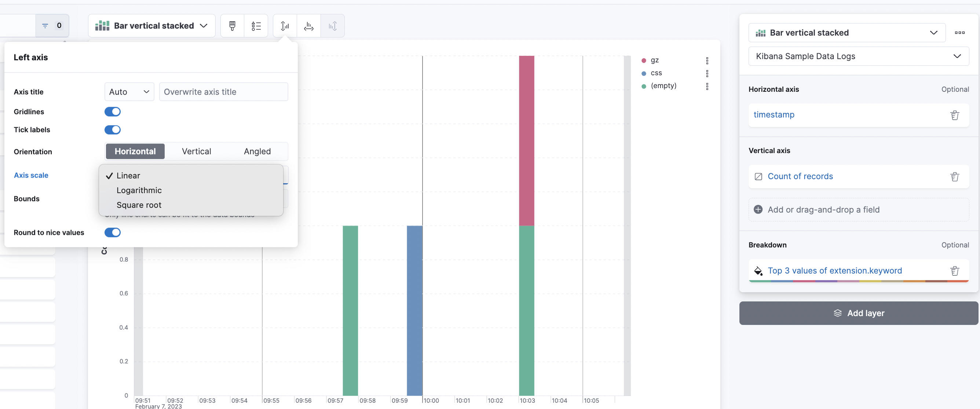Open visual options with paintbrush icon

232,25
